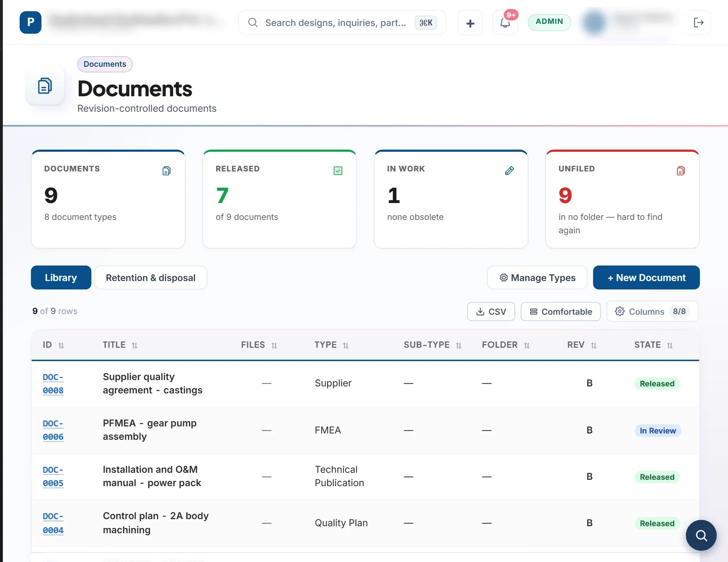Open the floating search bubble
Image resolution: width=728 pixels, height=562 pixels.
coord(701,535)
